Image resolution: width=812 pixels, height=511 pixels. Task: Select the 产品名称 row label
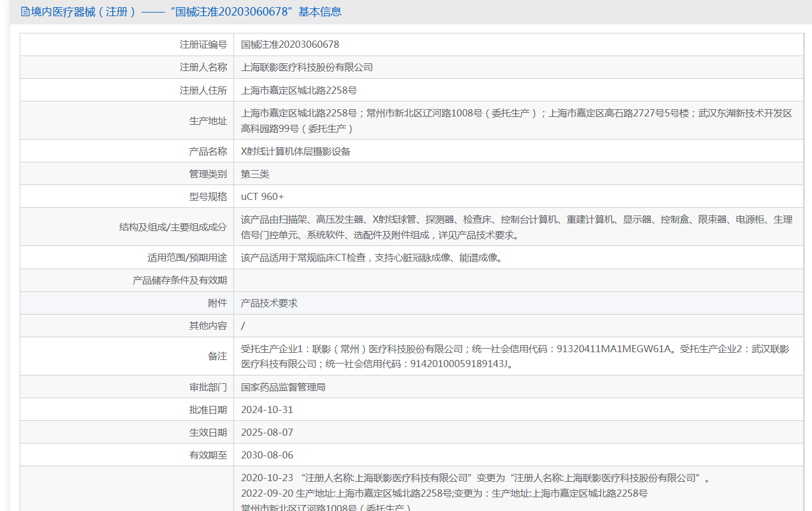point(208,152)
